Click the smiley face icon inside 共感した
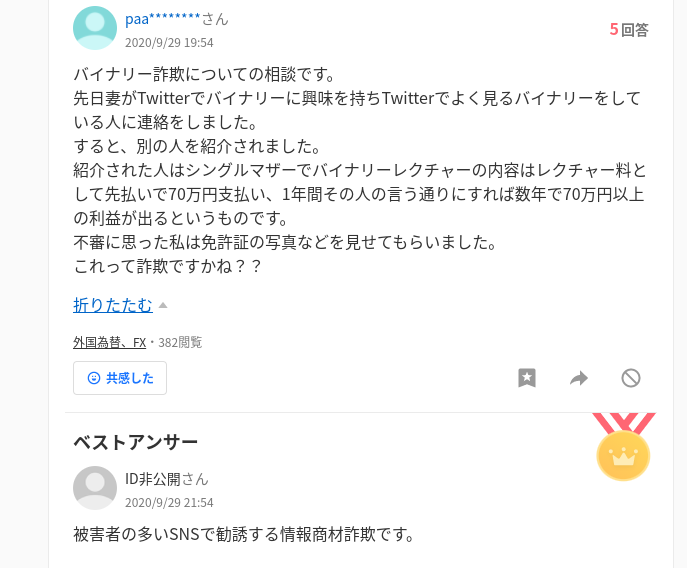This screenshot has height=568, width=687. pos(94,378)
